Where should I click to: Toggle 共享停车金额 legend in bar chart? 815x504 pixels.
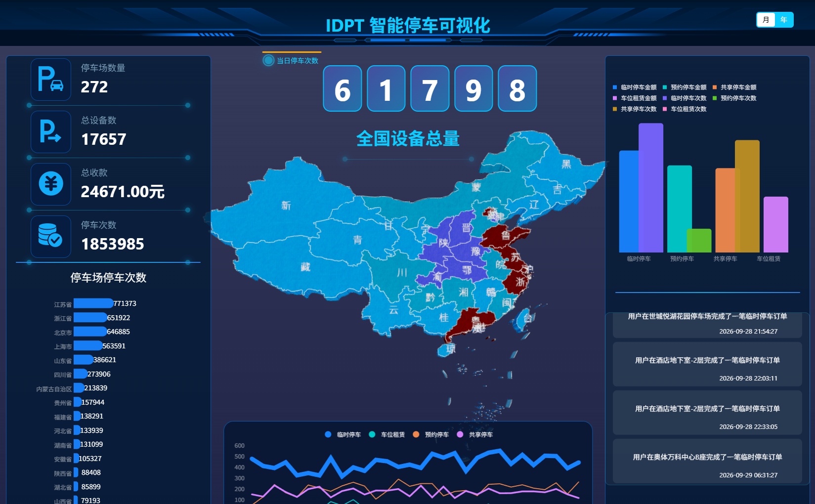point(734,87)
